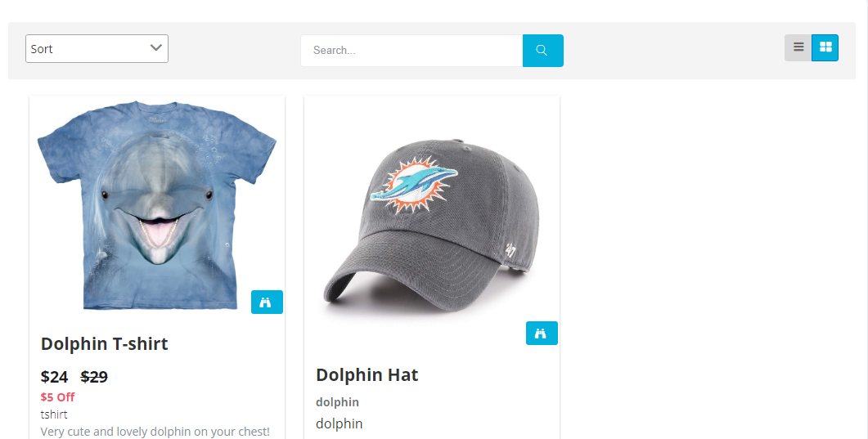Image resolution: width=868 pixels, height=439 pixels.
Task: Click the Dolphin T-shirt description text
Action: (x=155, y=432)
